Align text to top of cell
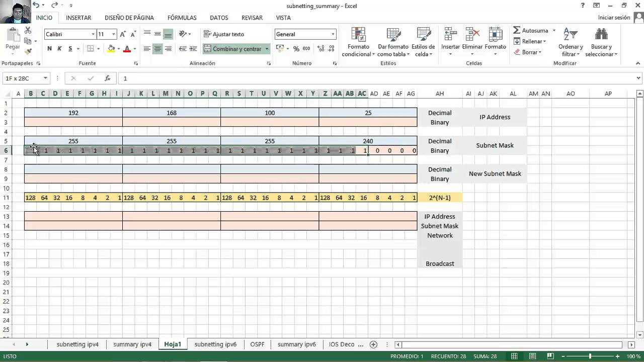Viewport: 644px width, 362px height. [147, 34]
